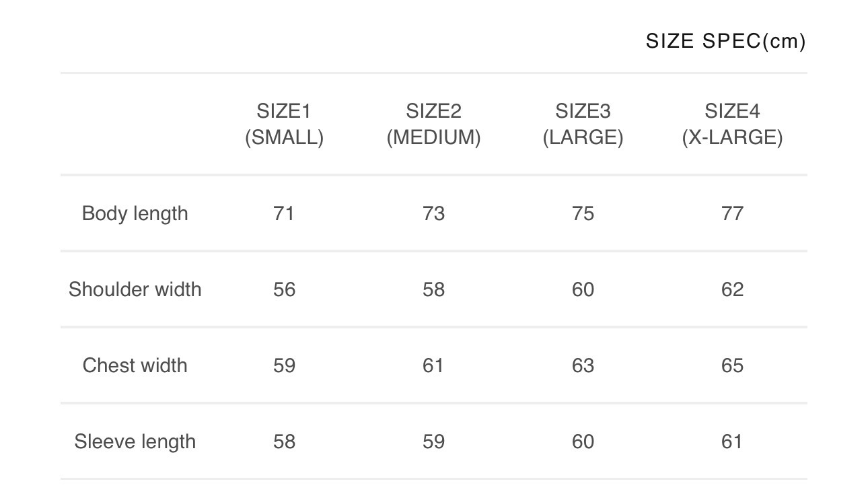The height and width of the screenshot is (498, 868).
Task: Click the X-LARGE body length value 77
Action: pyautogui.click(x=732, y=213)
